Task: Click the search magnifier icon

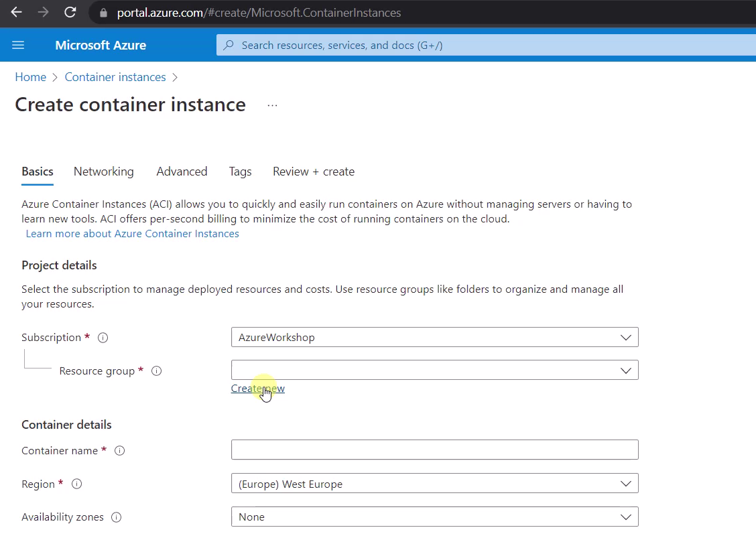Action: coord(229,45)
